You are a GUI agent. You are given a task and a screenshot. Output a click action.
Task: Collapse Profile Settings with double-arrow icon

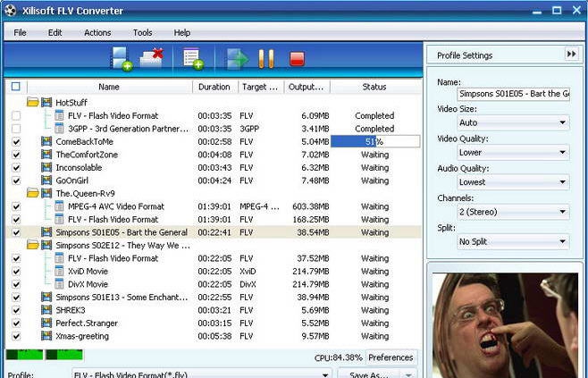point(572,55)
